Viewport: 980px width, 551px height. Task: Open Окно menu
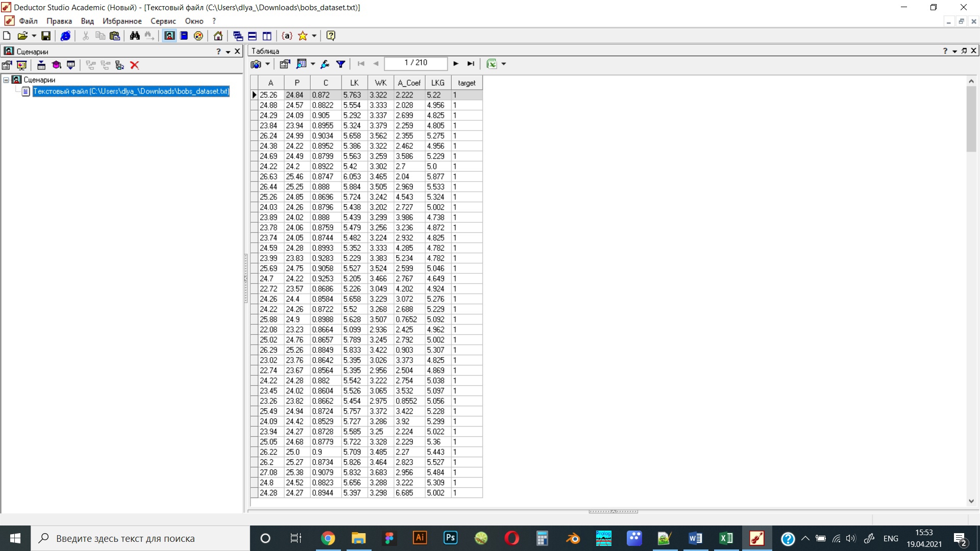click(x=194, y=21)
